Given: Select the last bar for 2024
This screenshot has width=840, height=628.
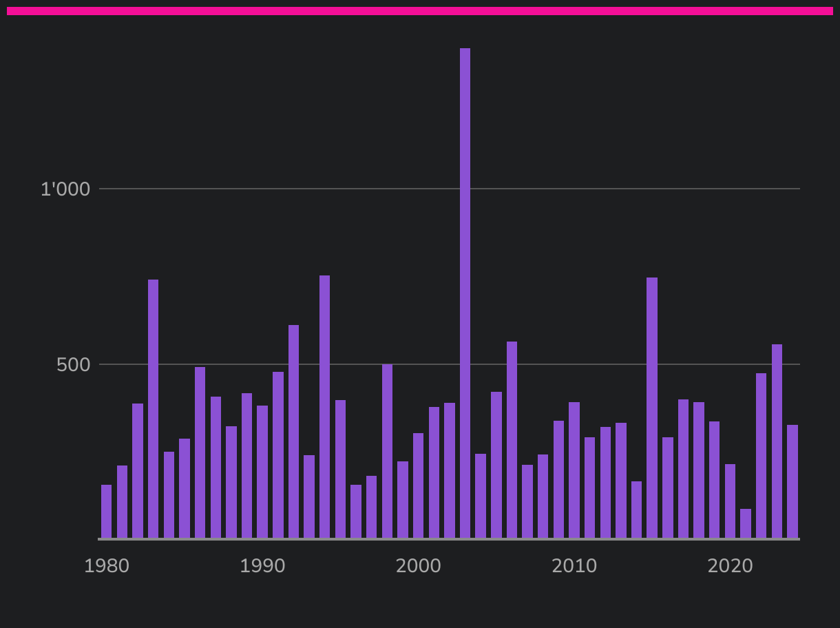Looking at the screenshot, I should coord(792,481).
